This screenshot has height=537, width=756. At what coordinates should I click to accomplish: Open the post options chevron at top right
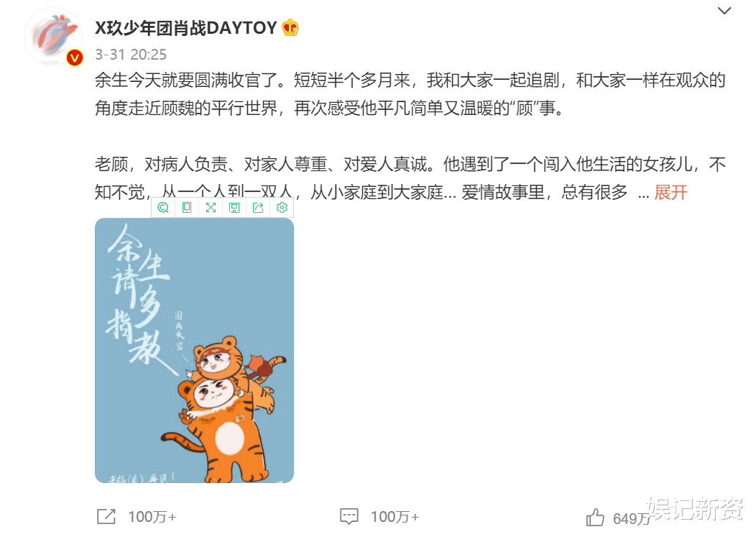click(724, 11)
